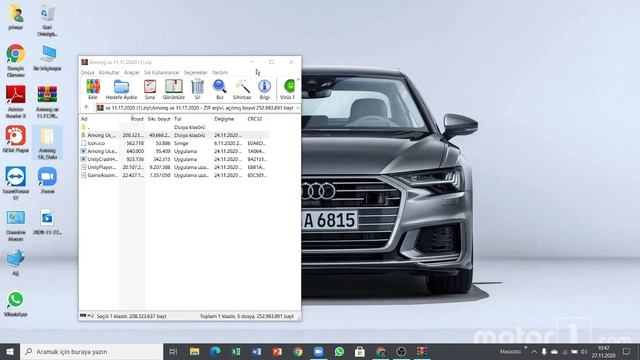Open the Bilgi info icon
Viewport: 640px width, 360px height.
[264, 89]
